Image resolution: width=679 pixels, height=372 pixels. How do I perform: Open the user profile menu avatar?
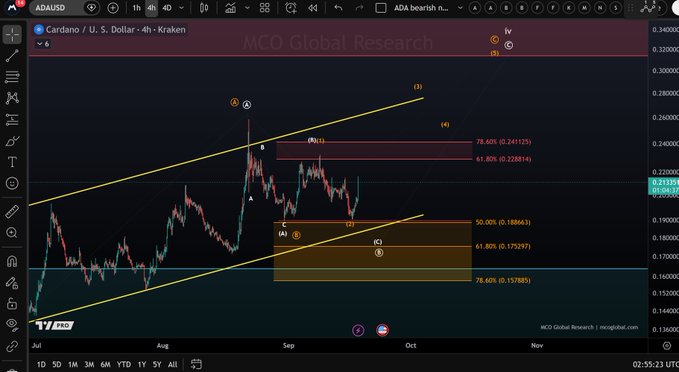click(x=13, y=7)
